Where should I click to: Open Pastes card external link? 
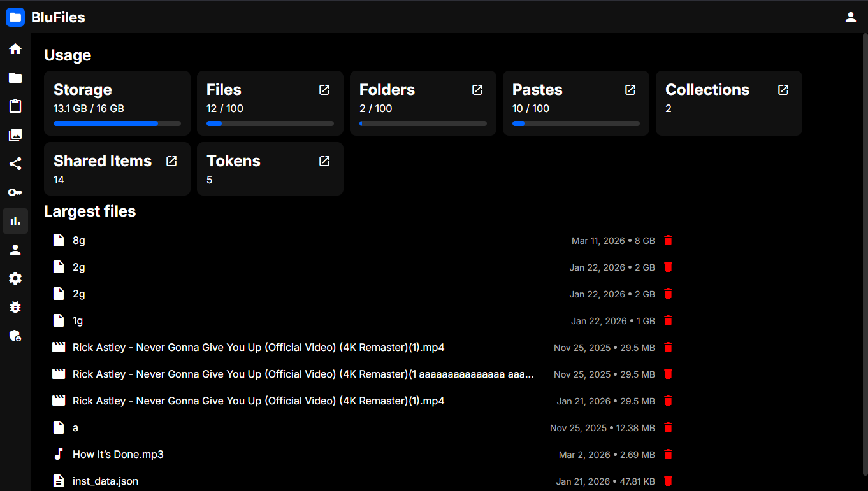coord(630,90)
